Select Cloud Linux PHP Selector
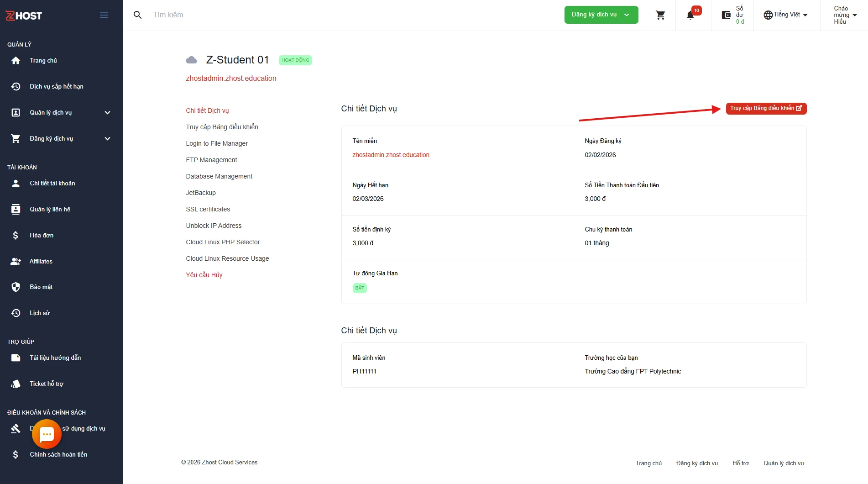868x484 pixels. (223, 242)
